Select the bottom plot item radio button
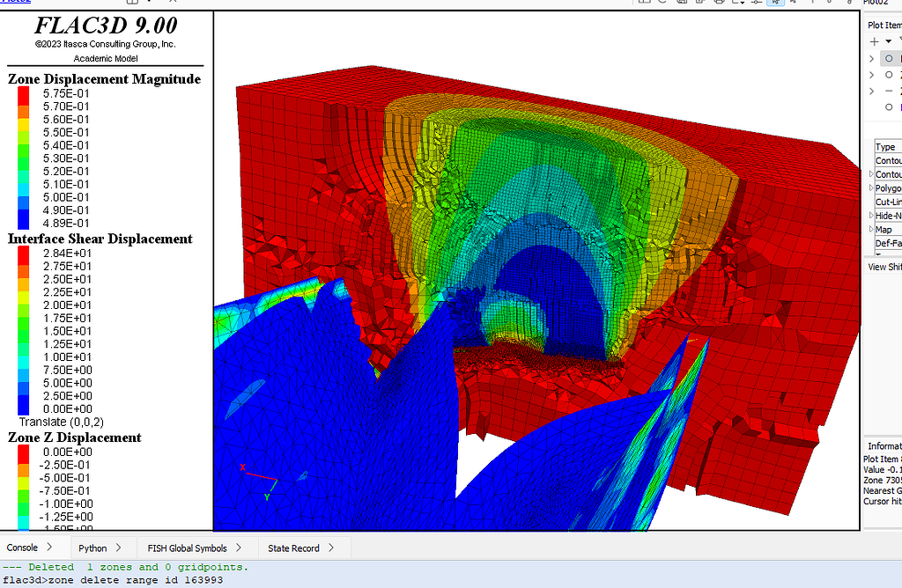 tap(888, 107)
